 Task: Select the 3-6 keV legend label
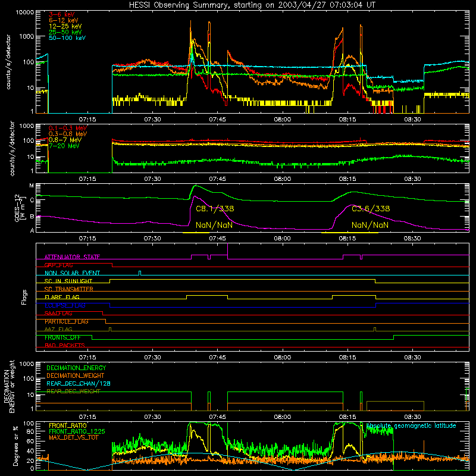tap(61, 14)
